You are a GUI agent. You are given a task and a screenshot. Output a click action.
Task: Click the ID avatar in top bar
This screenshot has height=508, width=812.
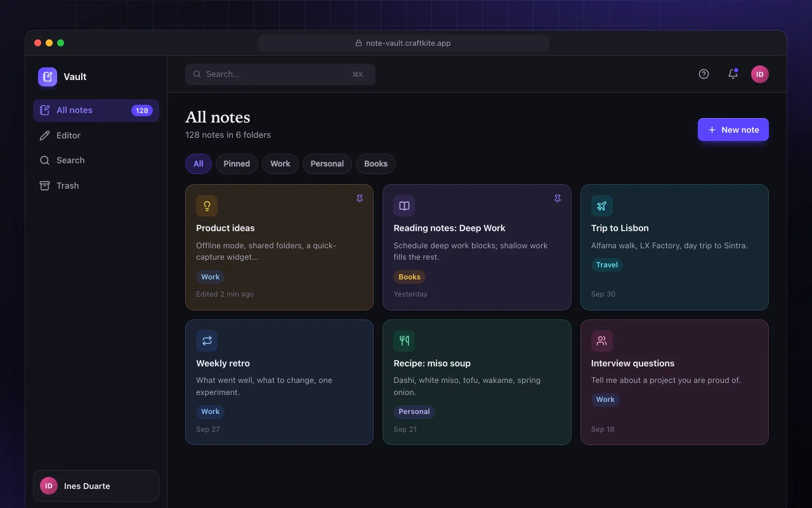[x=760, y=74]
